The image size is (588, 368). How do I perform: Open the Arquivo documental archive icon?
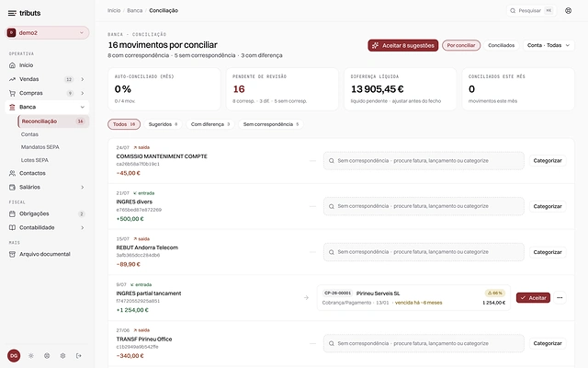12,254
